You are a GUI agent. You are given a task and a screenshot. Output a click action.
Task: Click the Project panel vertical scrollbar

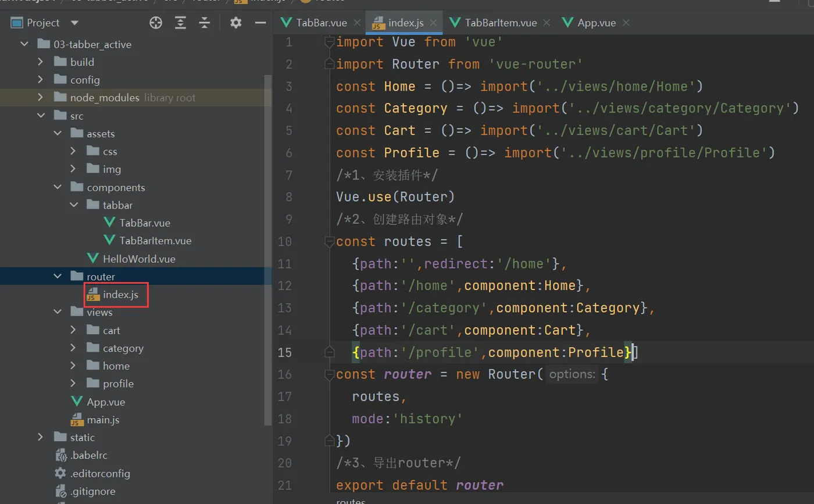pyautogui.click(x=267, y=250)
